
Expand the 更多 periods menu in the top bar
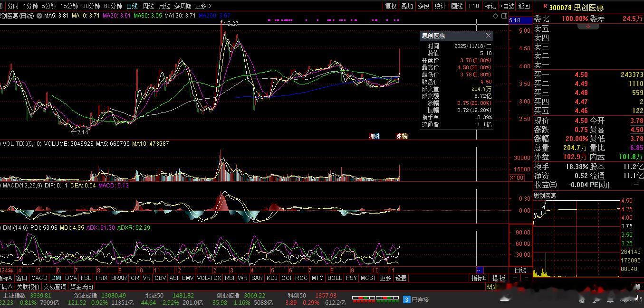(203, 6)
